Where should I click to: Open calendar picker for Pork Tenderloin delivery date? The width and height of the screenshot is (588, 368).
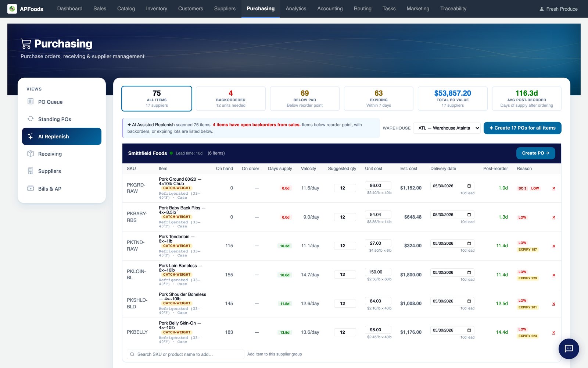pyautogui.click(x=469, y=243)
